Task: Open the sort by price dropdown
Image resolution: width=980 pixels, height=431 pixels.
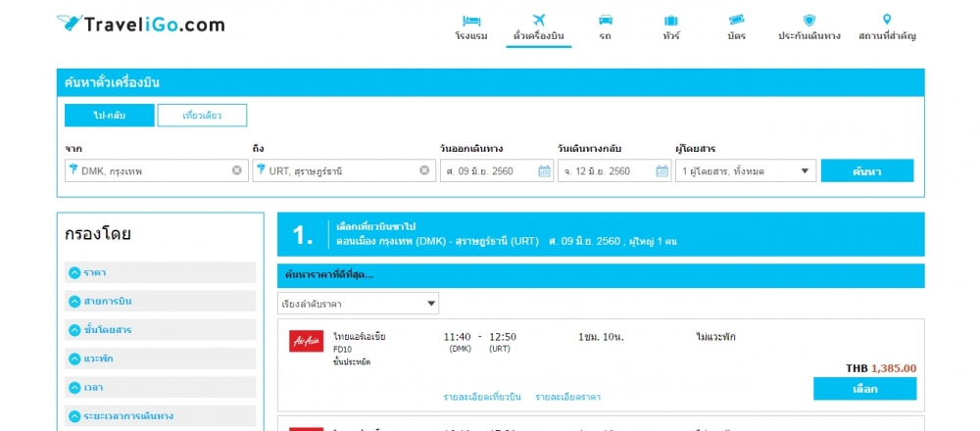Action: (358, 304)
